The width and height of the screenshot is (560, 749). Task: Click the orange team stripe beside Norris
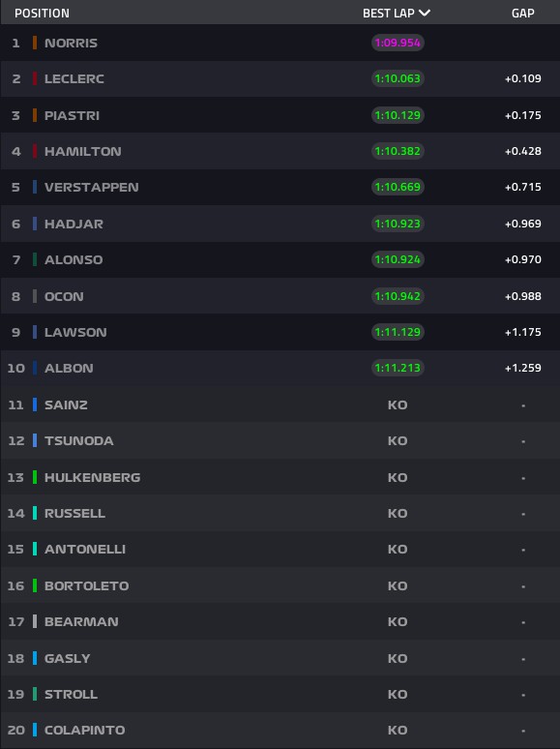(x=35, y=43)
